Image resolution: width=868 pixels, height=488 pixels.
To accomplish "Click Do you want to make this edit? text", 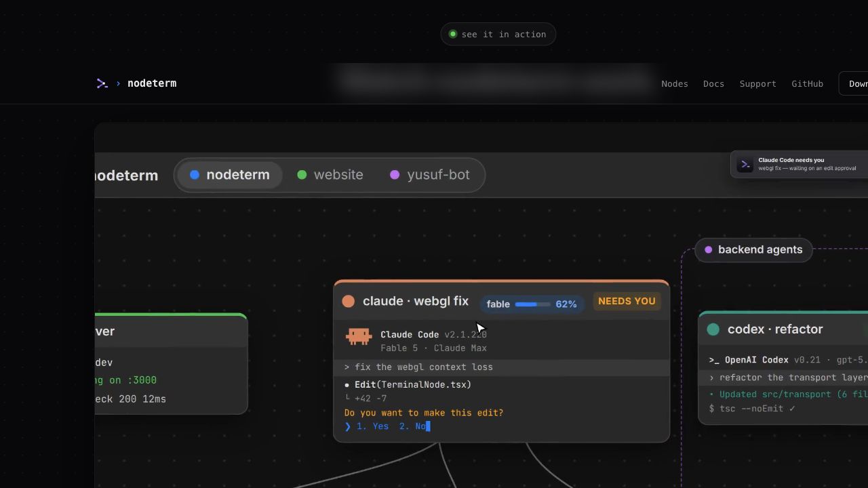I will [x=424, y=413].
